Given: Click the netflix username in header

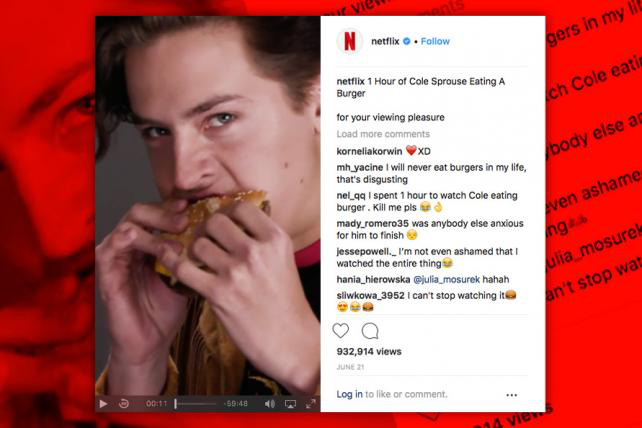Looking at the screenshot, I should click(x=385, y=41).
